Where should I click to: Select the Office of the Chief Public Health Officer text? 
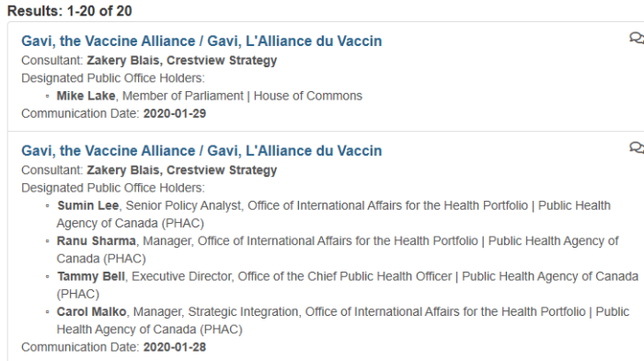point(345,276)
